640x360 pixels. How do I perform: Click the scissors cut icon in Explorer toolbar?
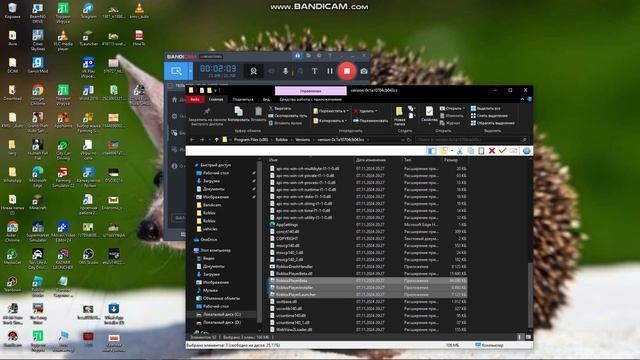tap(460, 151)
